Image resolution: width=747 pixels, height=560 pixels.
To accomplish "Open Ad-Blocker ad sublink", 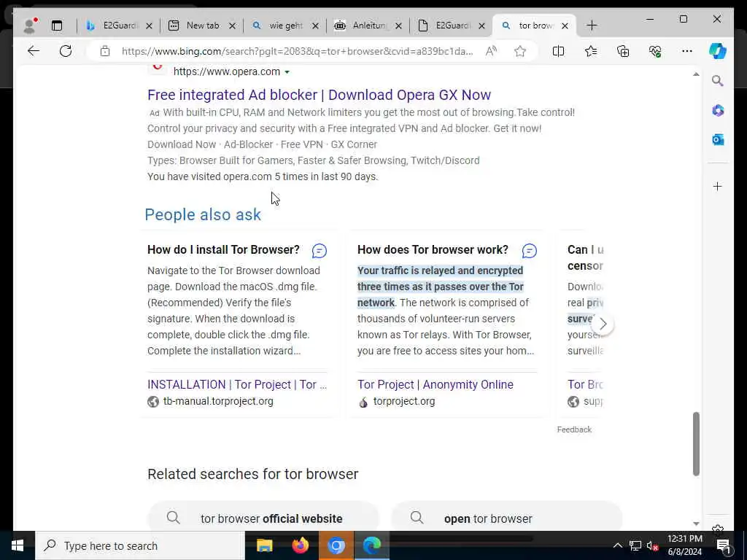I will pos(248,144).
